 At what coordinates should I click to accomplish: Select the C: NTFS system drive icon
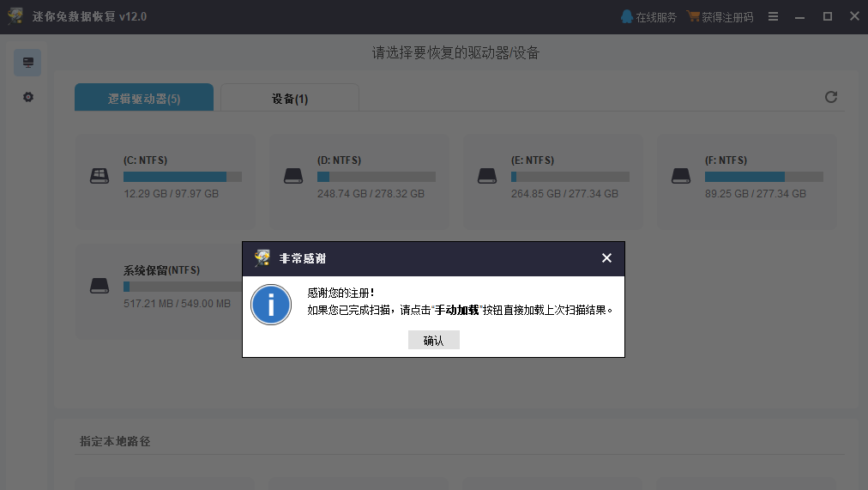99,176
